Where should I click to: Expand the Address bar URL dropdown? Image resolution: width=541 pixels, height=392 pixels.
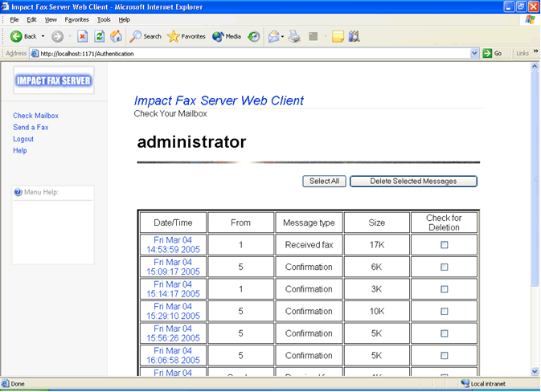tap(474, 53)
